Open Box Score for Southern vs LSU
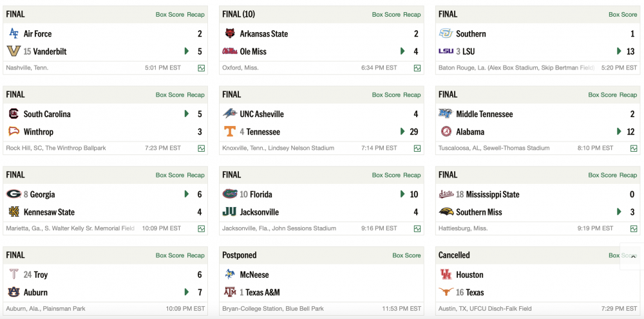The width and height of the screenshot is (644, 319). (x=623, y=15)
